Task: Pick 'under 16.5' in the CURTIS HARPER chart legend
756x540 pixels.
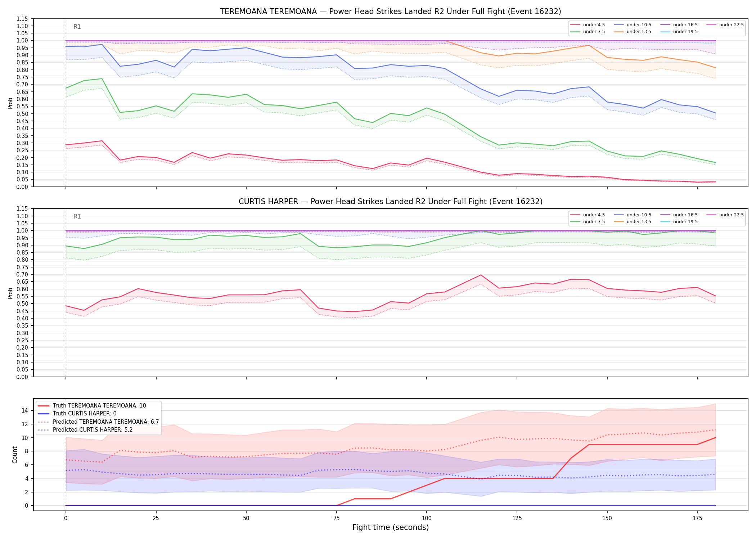Action: [x=679, y=215]
